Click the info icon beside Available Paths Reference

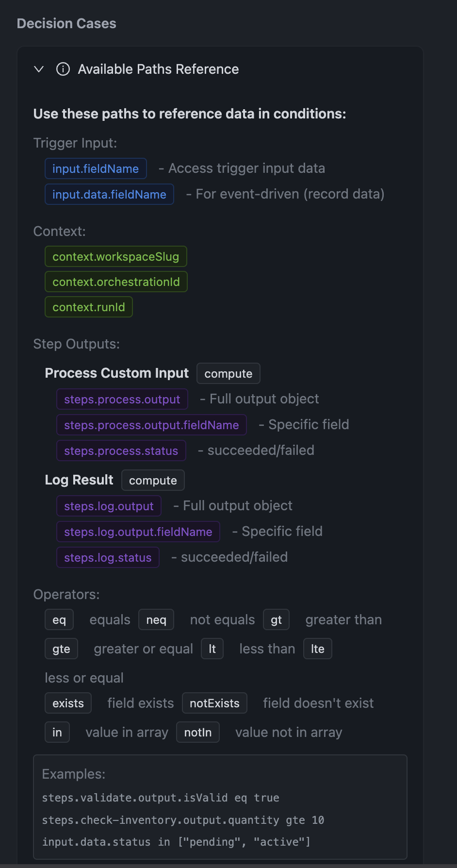[x=63, y=69]
